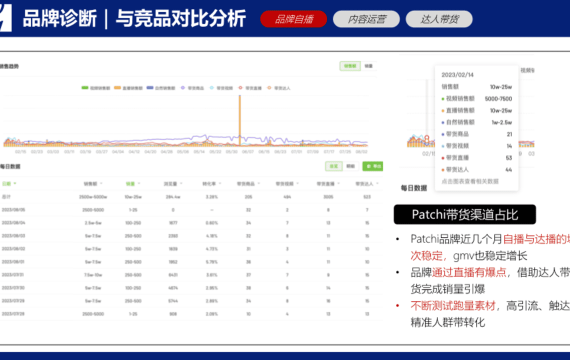
Task: Click the 5000-7500 value in tooltip
Action: pyautogui.click(x=498, y=99)
